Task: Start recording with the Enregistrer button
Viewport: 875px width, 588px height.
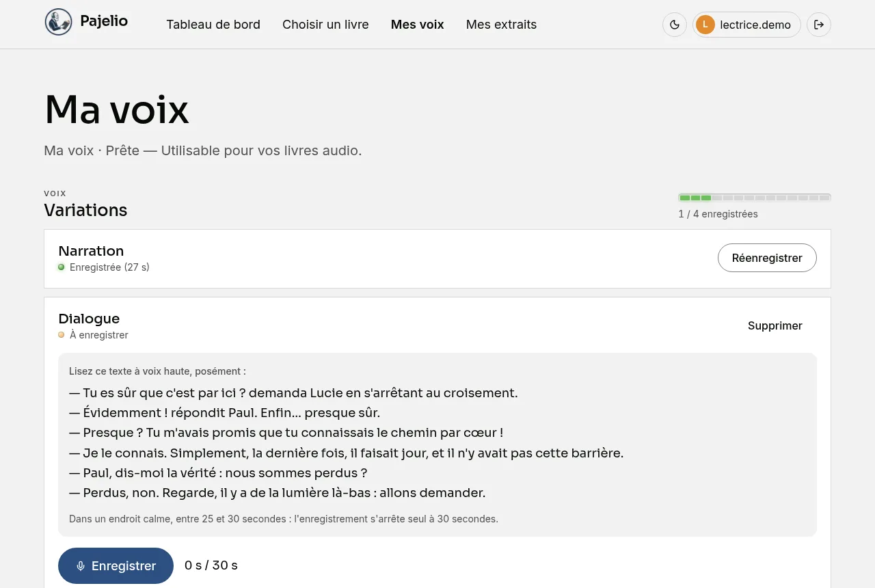Action: [116, 566]
